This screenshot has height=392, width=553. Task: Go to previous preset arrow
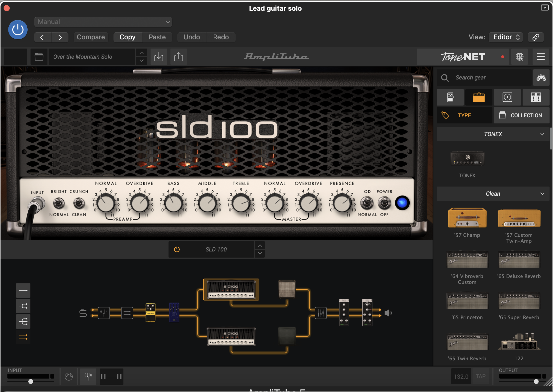pyautogui.click(x=42, y=37)
